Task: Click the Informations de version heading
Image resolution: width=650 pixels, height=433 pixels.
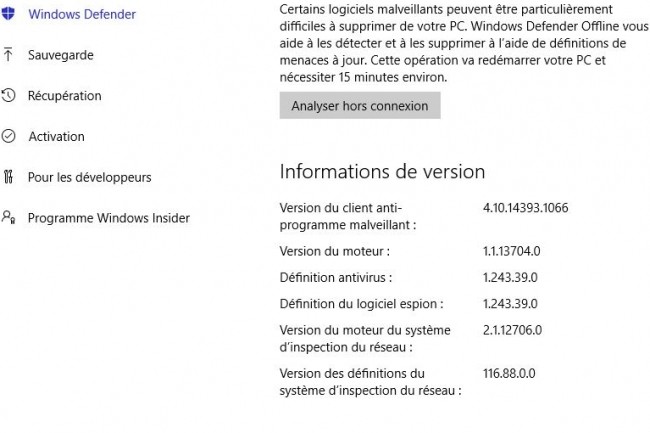Action: coord(382,172)
